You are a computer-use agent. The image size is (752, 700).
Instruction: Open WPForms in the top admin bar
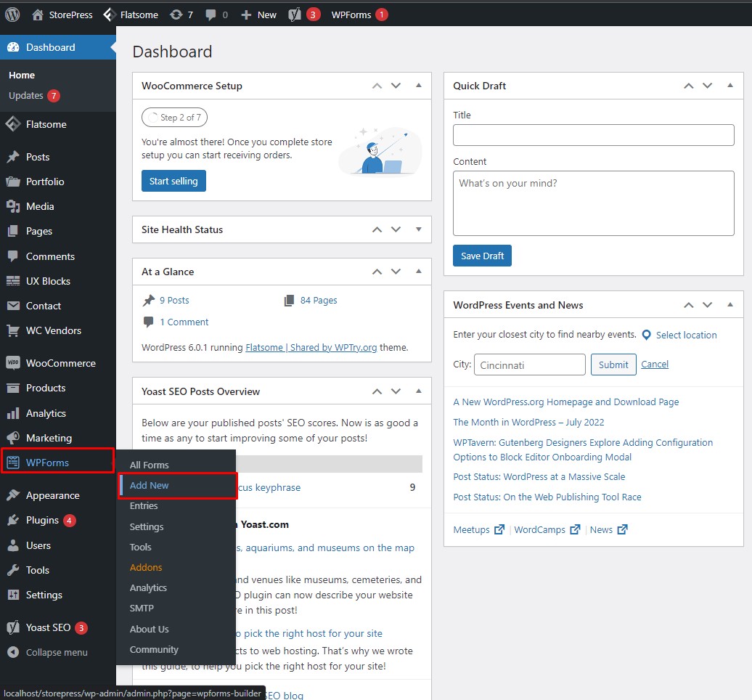pos(360,15)
